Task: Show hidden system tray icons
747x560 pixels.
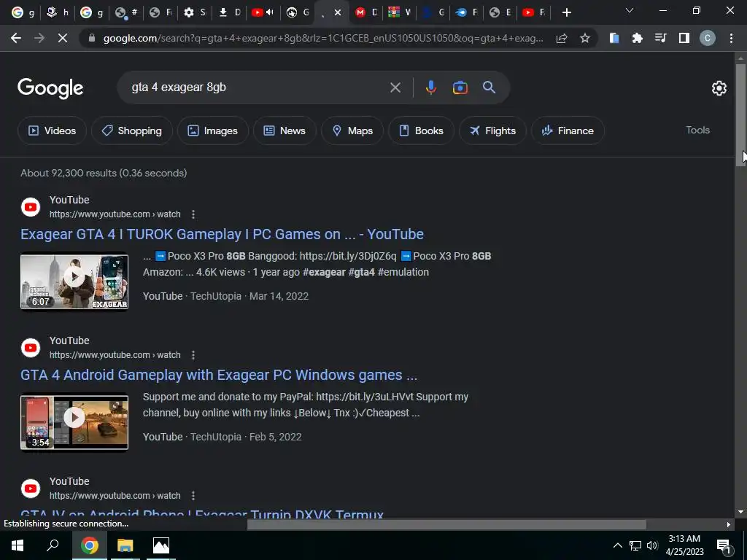Action: [x=617, y=545]
